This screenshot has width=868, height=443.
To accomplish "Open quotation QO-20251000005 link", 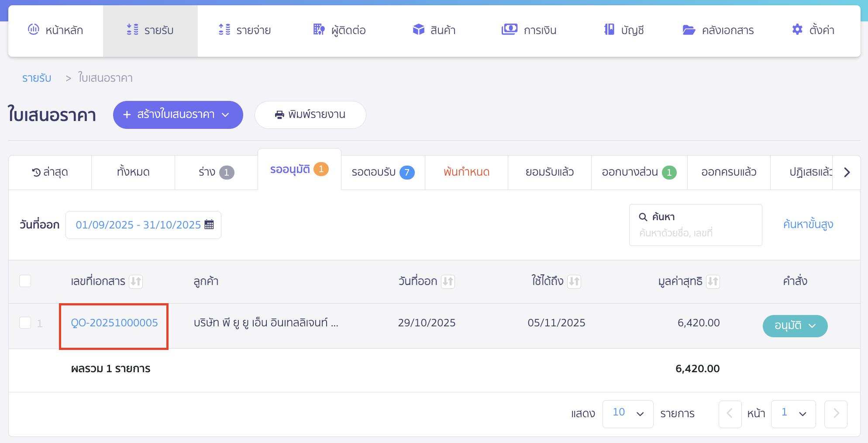I will point(114,323).
